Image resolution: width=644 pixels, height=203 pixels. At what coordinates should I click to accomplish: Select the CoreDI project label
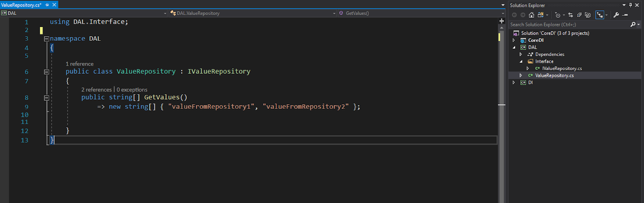coord(536,40)
